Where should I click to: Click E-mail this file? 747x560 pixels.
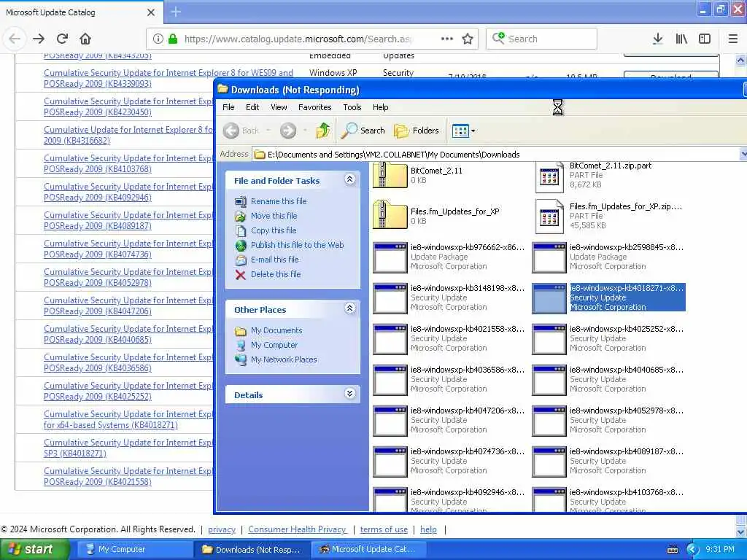pyautogui.click(x=275, y=260)
